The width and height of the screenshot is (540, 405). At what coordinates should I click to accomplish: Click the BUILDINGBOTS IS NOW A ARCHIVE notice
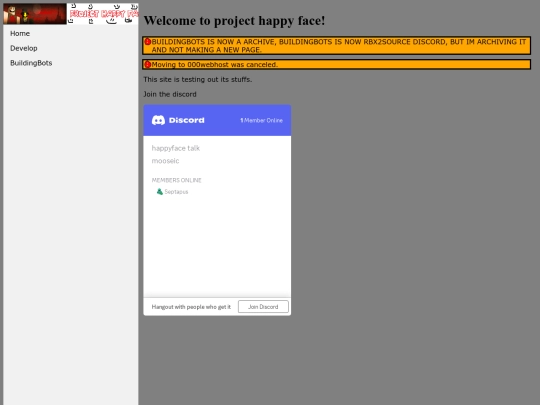336,45
